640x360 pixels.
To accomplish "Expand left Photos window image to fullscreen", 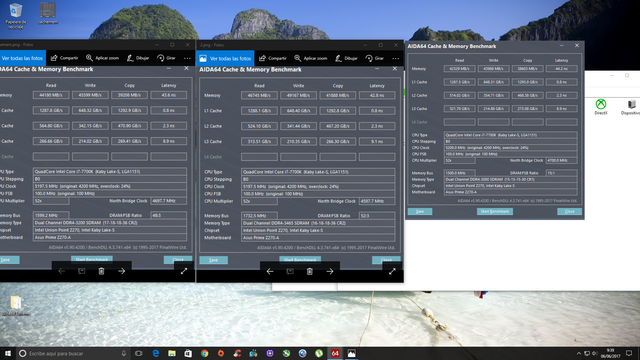I will [x=184, y=271].
